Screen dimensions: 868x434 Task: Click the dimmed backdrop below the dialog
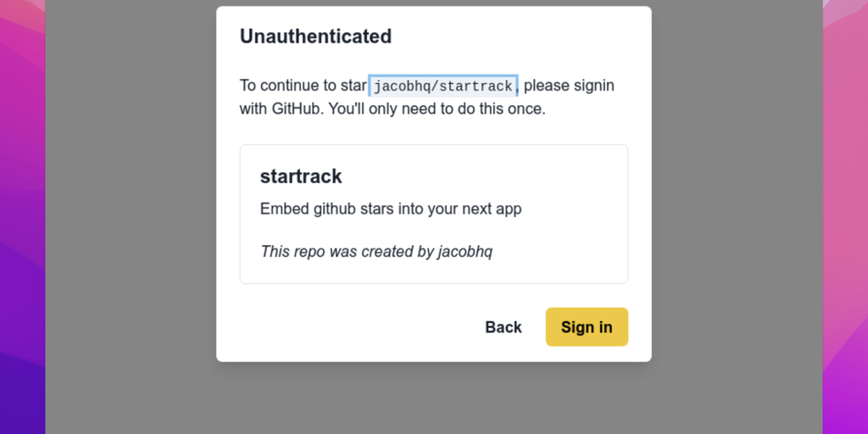(x=434, y=398)
